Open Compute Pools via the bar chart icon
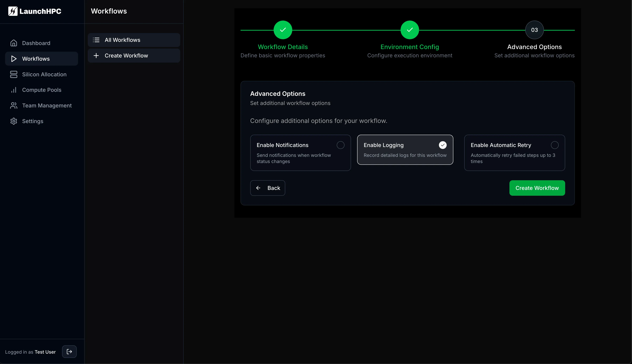632x364 pixels. point(14,90)
